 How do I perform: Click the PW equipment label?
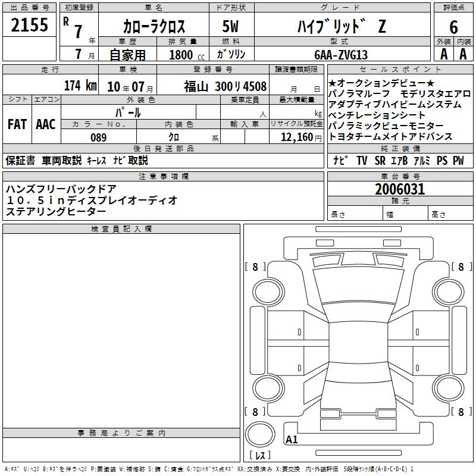pyautogui.click(x=458, y=160)
